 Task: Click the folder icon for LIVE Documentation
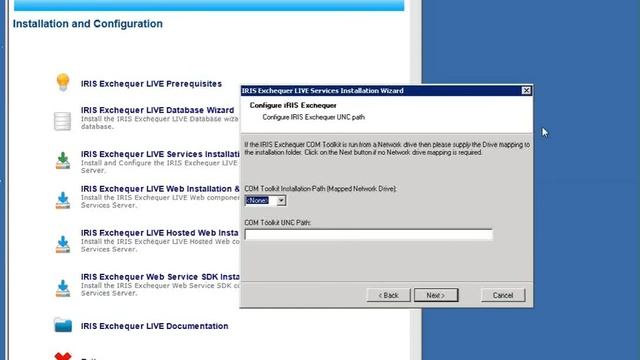pos(63,325)
